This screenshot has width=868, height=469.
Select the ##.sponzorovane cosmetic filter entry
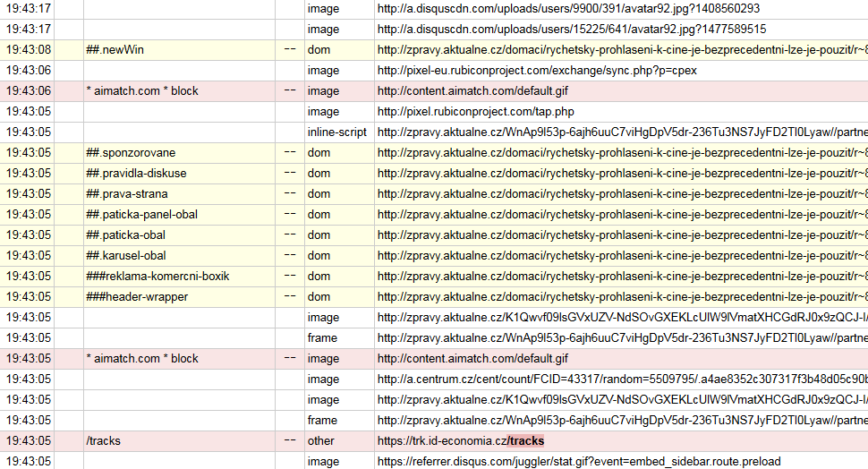click(131, 152)
